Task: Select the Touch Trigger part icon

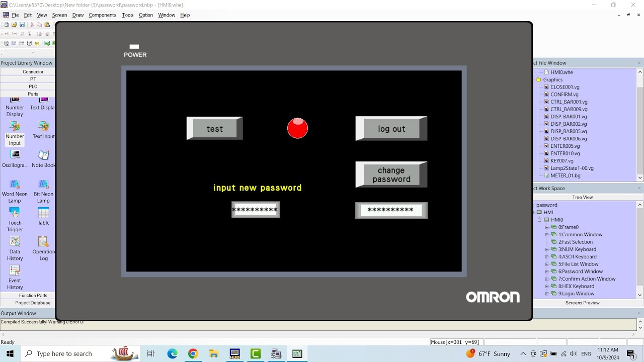Action: click(x=15, y=213)
